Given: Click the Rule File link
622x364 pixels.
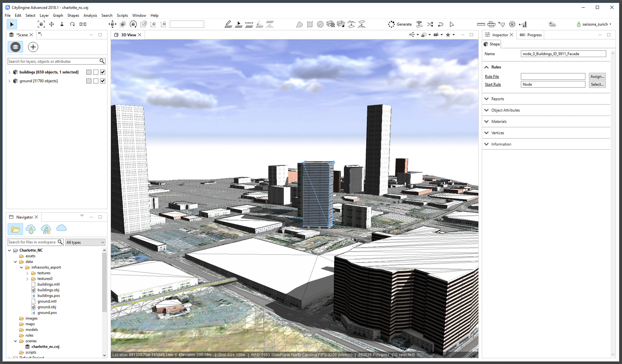Looking at the screenshot, I should click(x=492, y=77).
